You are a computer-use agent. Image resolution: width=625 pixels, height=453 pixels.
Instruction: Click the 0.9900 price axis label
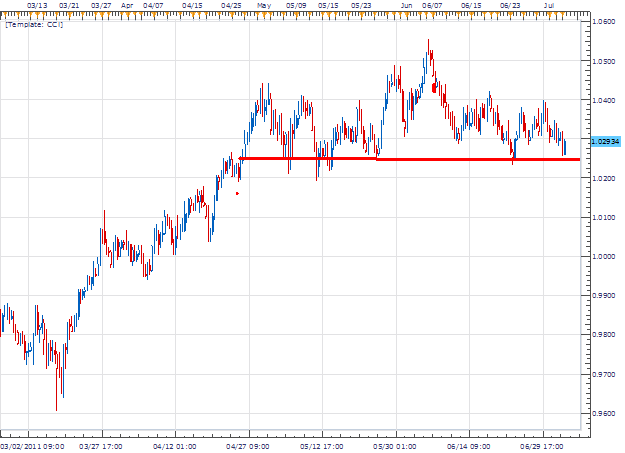pyautogui.click(x=604, y=296)
